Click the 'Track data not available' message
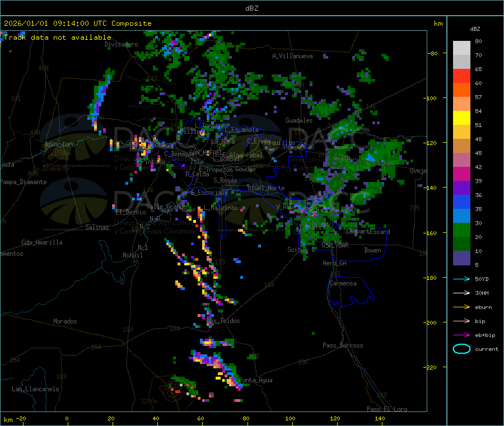504x426 pixels. tap(58, 38)
